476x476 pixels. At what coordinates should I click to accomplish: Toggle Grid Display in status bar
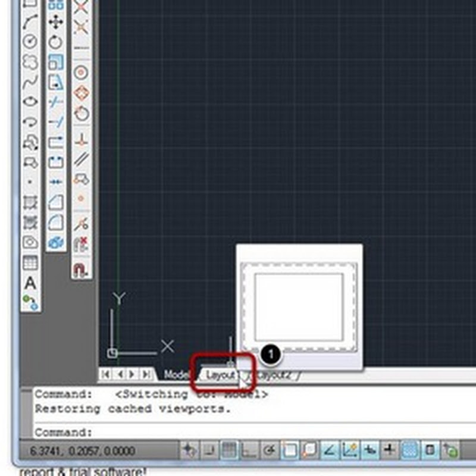[x=229, y=450]
